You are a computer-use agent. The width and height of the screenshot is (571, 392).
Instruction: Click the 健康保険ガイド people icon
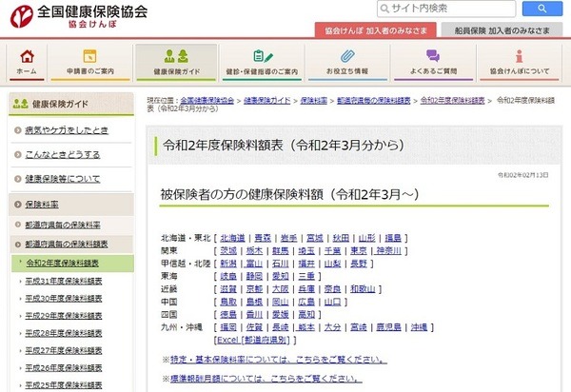click(176, 56)
